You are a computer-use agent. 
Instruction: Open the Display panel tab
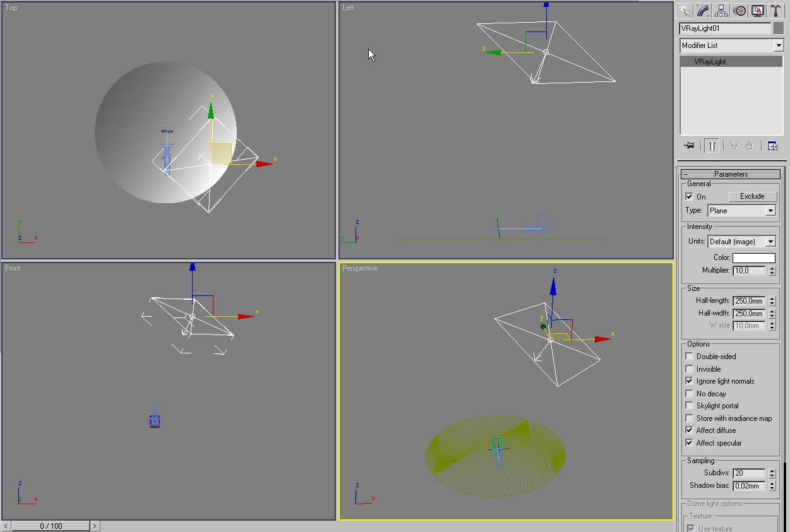(758, 11)
